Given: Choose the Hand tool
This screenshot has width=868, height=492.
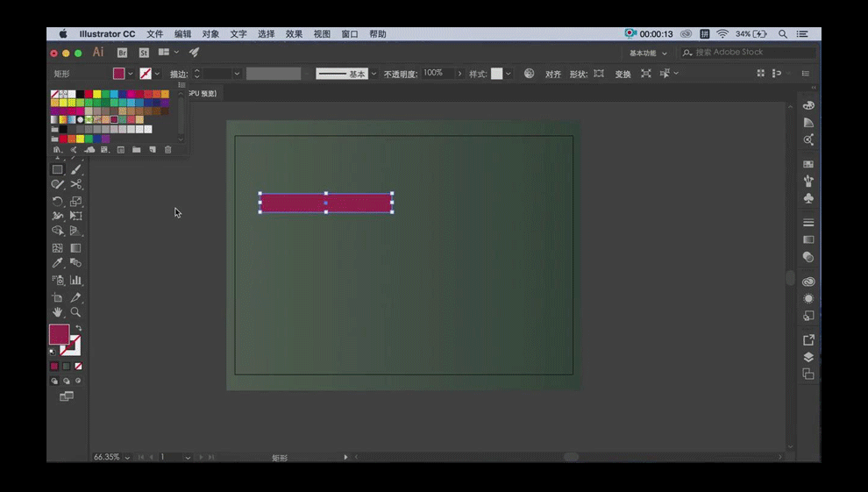Looking at the screenshot, I should point(58,312).
